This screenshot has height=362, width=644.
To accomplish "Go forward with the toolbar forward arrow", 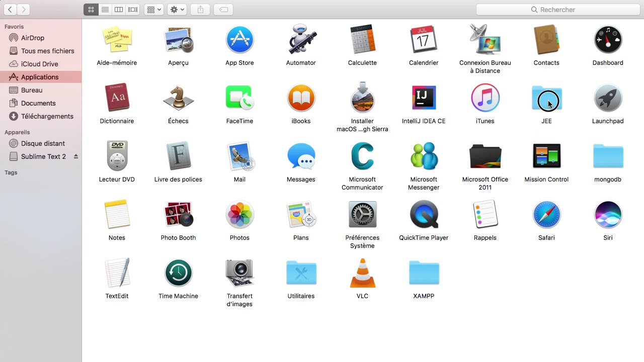I will tap(23, 10).
